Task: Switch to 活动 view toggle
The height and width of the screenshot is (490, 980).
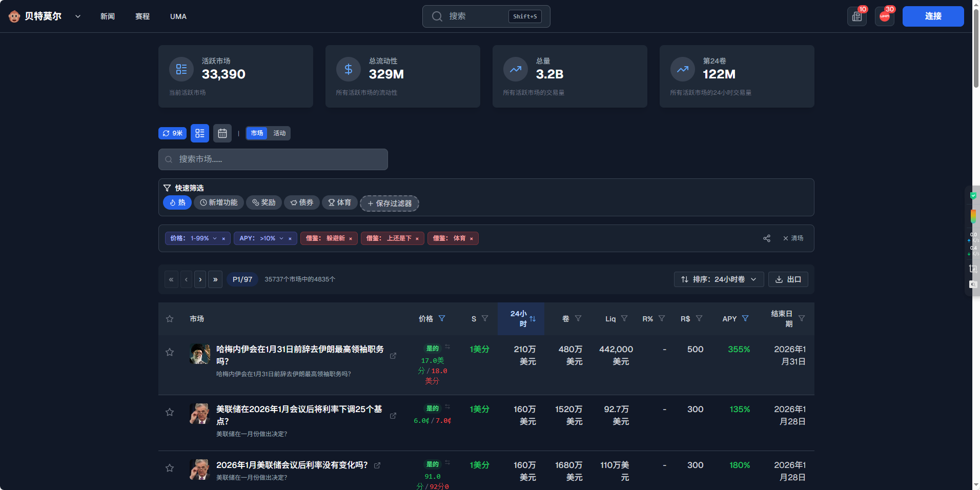Action: 279,133
